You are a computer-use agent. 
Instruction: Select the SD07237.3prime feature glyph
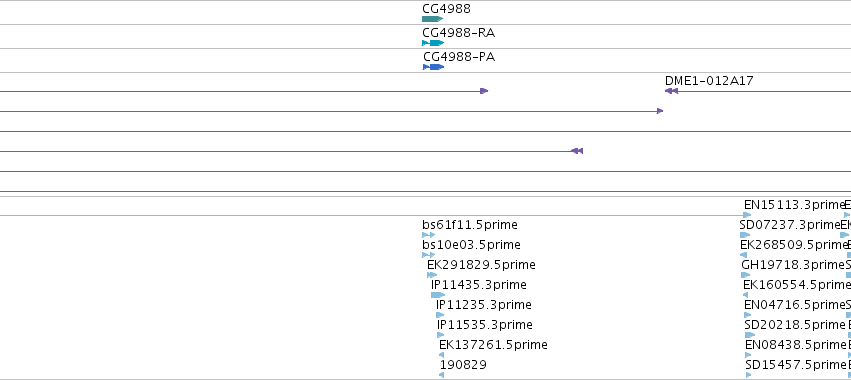click(x=745, y=235)
